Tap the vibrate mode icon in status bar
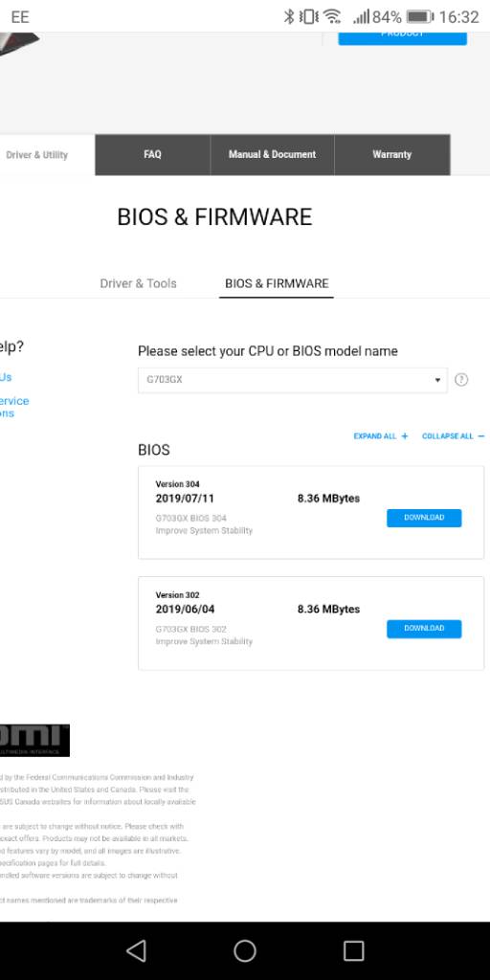Image resolution: width=490 pixels, height=980 pixels. tap(309, 16)
